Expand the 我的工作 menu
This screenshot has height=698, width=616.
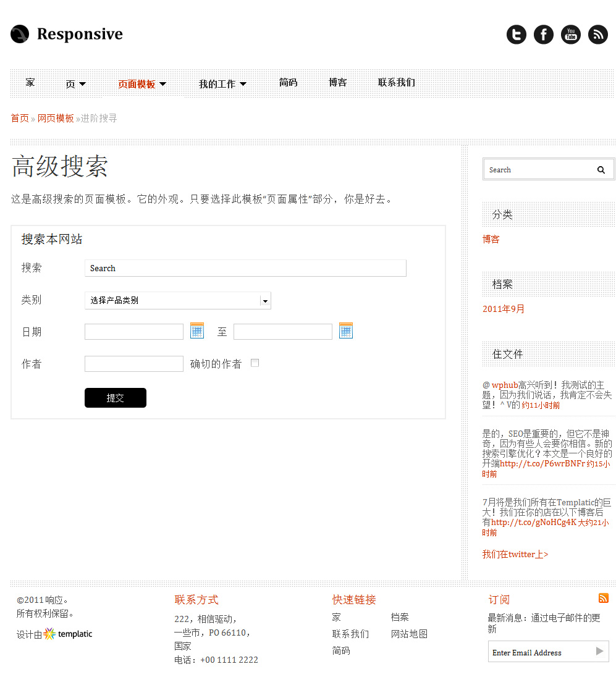(222, 84)
